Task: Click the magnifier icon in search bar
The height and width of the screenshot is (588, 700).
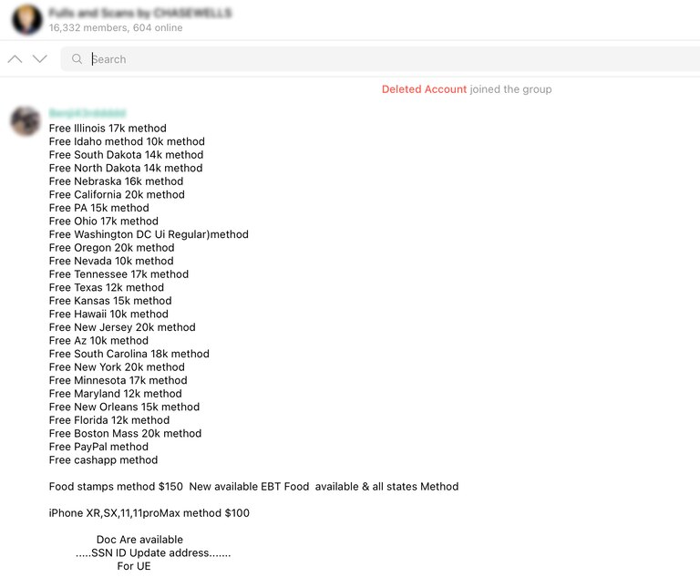Action: pos(77,59)
